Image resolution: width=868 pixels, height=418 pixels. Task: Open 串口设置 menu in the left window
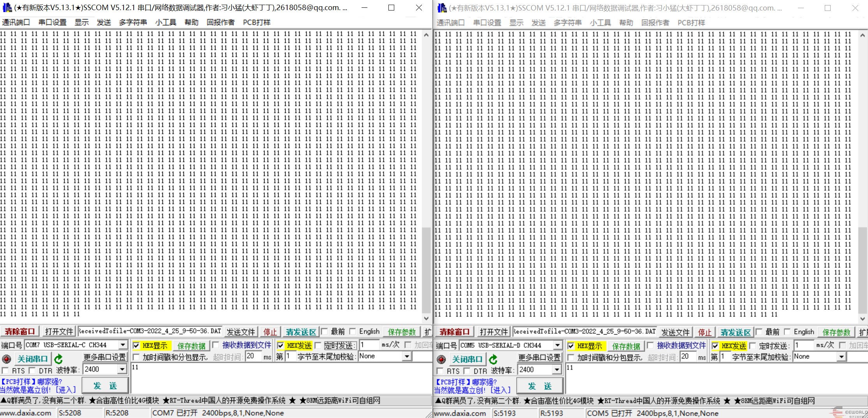pos(53,22)
